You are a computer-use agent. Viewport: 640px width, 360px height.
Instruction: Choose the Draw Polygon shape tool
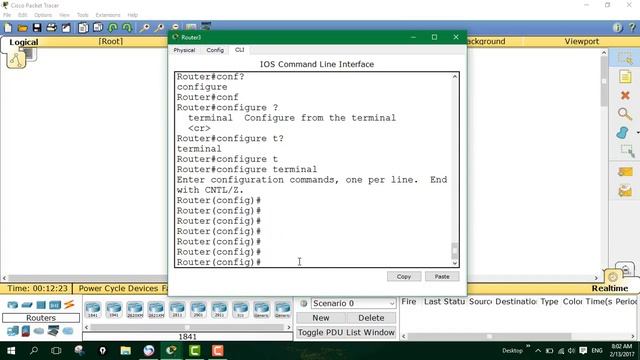pyautogui.click(x=623, y=133)
